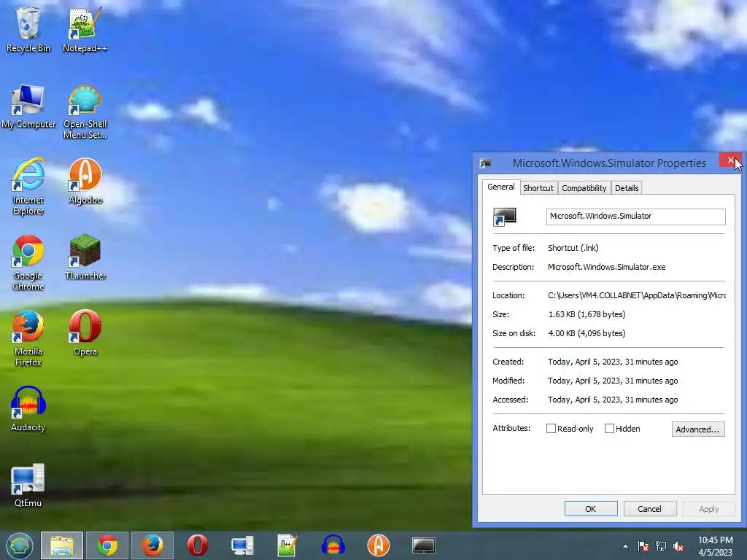The width and height of the screenshot is (747, 560).
Task: Switch to the Details tab
Action: point(627,188)
